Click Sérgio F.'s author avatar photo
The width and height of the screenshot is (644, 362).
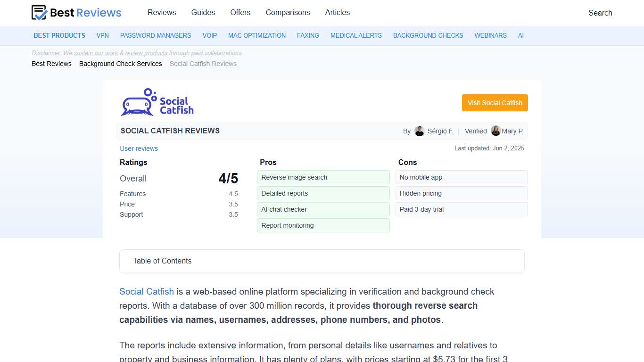(x=419, y=131)
